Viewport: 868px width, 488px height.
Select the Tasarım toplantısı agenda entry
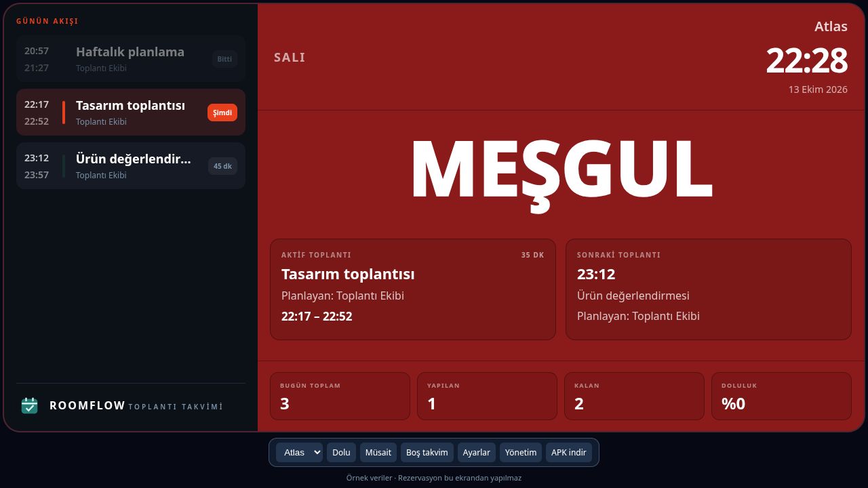click(x=131, y=113)
